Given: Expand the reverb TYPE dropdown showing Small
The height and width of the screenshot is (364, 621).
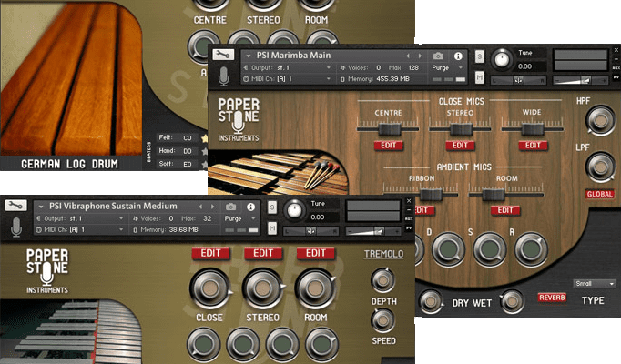Looking at the screenshot, I should (595, 284).
